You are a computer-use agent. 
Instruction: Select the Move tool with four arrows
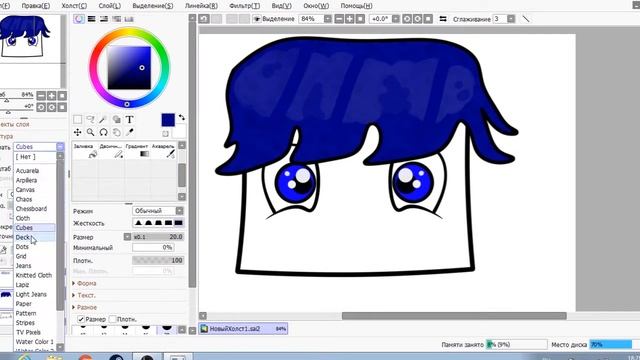point(77,132)
